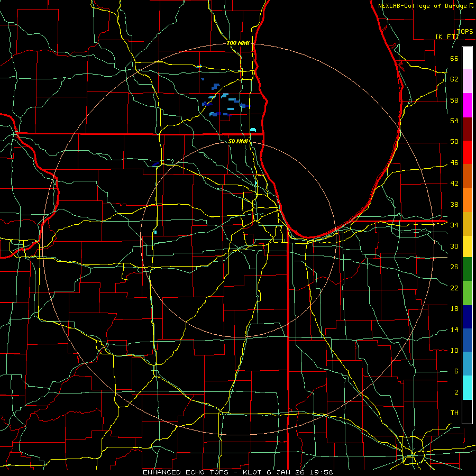Click the TOPS legend title
476x476 pixels.
[x=465, y=32]
